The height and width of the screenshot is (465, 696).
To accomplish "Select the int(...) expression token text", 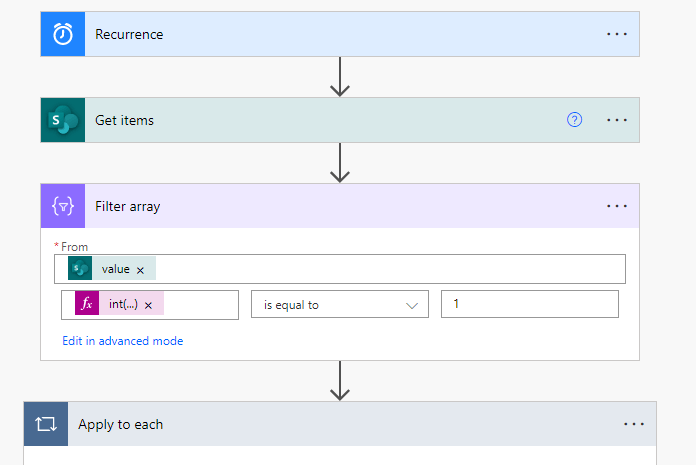I will pos(123,304).
